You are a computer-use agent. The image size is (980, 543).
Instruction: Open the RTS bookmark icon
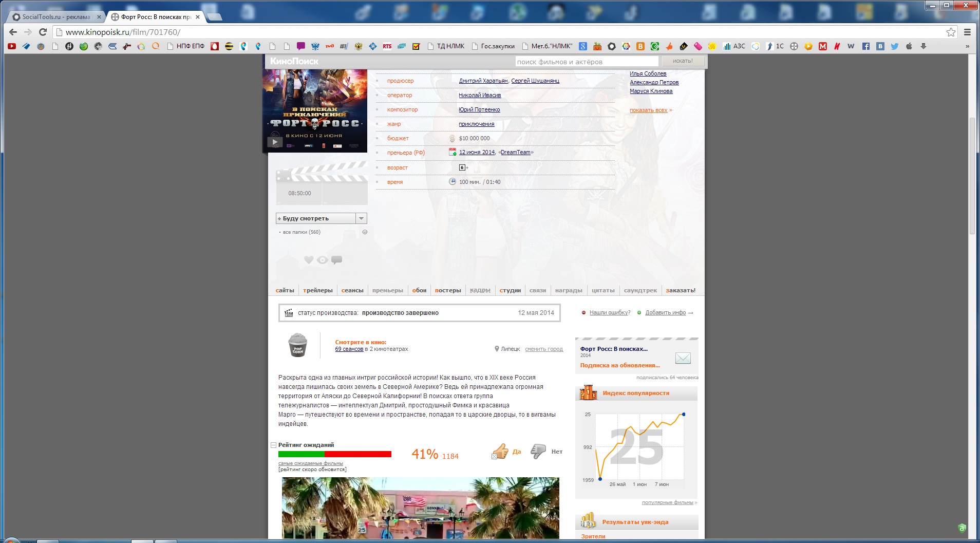tap(387, 46)
